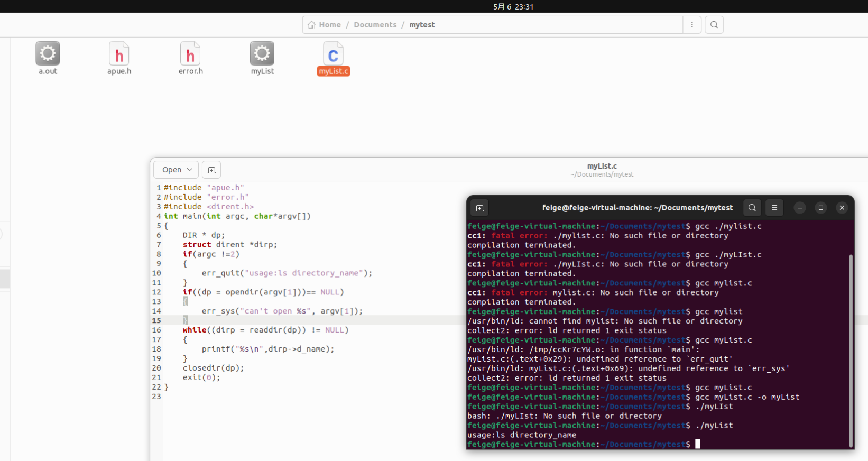868x461 pixels.
Task: Click line 1 '#include "apue.h"' in editor
Action: point(204,188)
